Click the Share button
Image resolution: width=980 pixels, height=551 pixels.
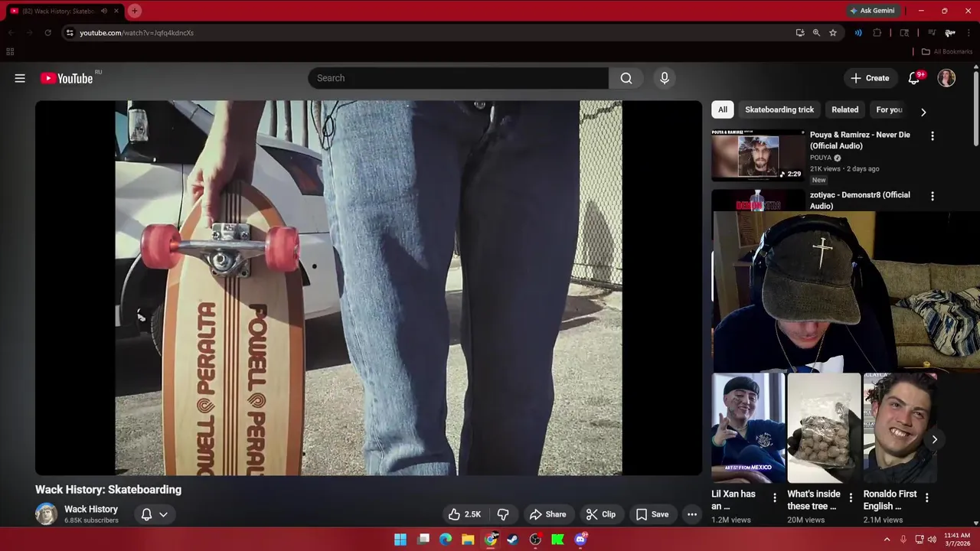(x=547, y=514)
